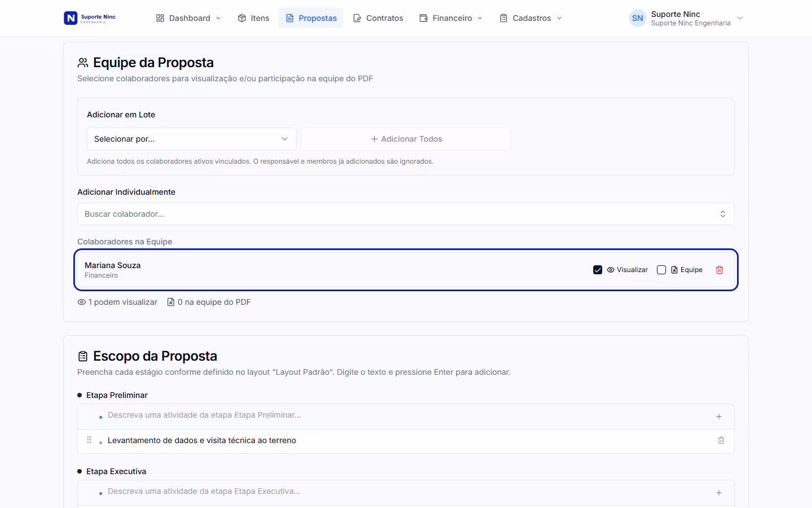The width and height of the screenshot is (812, 508).
Task: Click the SN user avatar
Action: (x=637, y=18)
